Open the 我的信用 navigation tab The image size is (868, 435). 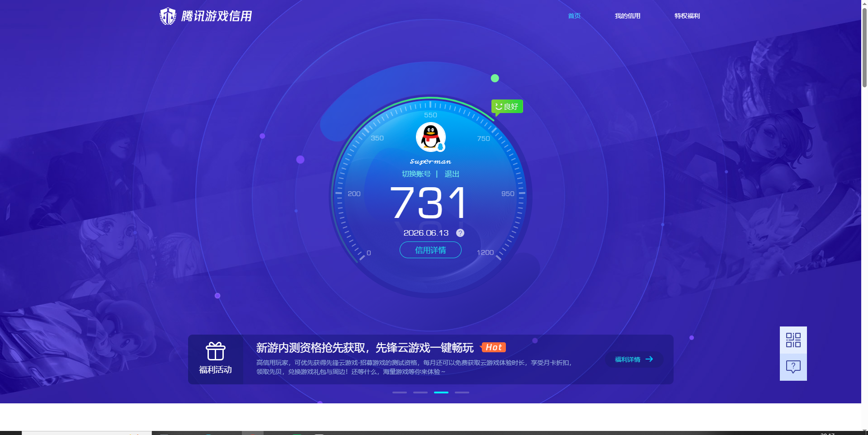click(627, 16)
